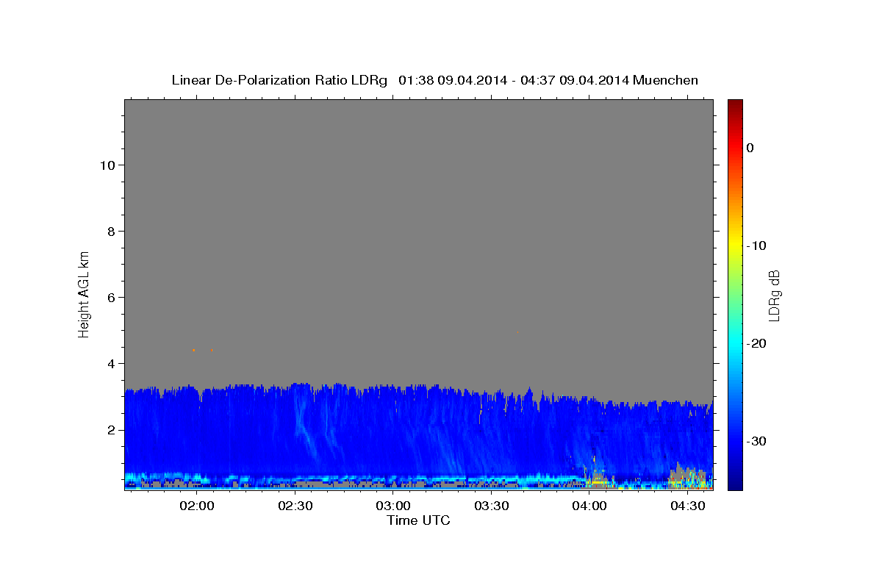Image resolution: width=882 pixels, height=588 pixels.
Task: Click the colorbar value 0 label
Action: point(750,148)
